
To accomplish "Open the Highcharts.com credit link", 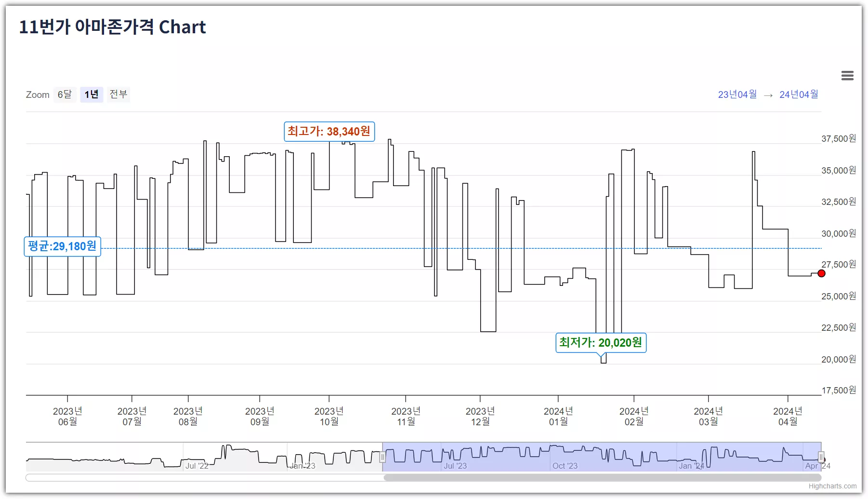I will coord(832,486).
